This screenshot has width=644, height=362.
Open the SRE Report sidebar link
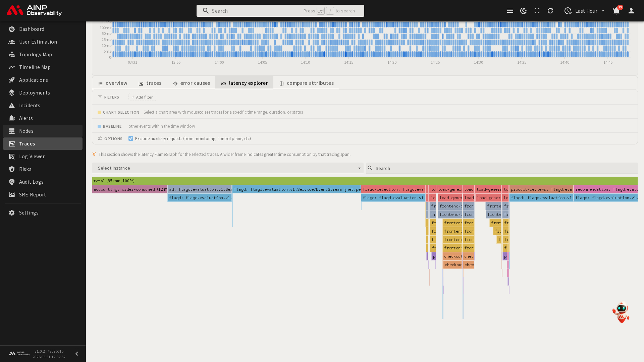click(33, 194)
